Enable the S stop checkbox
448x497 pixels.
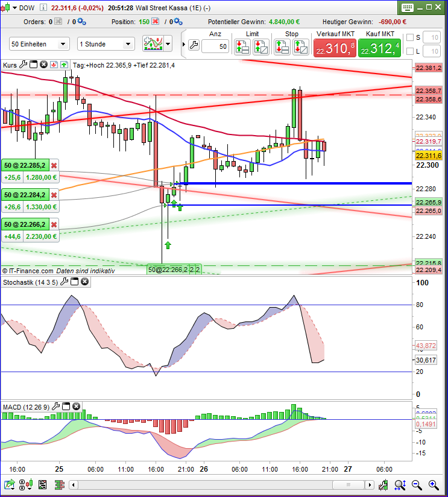click(x=410, y=37)
